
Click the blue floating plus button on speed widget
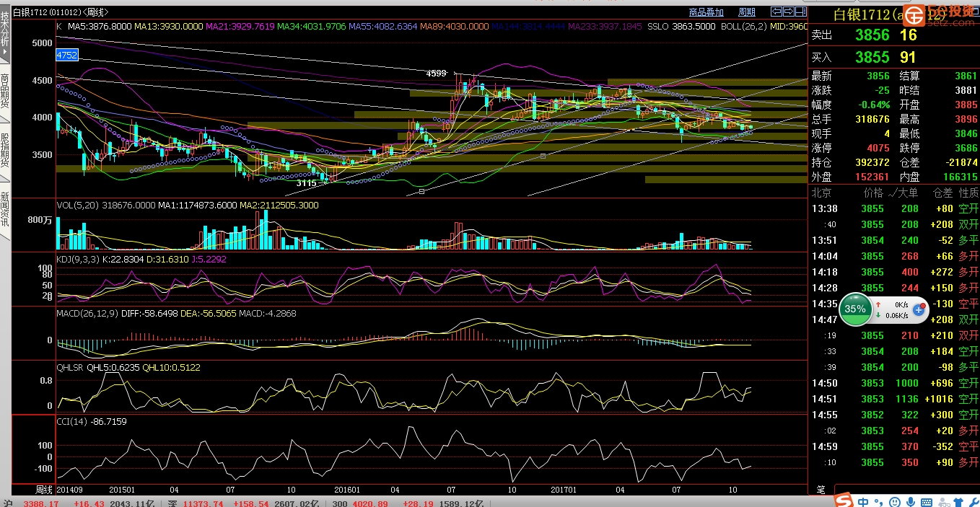(919, 309)
